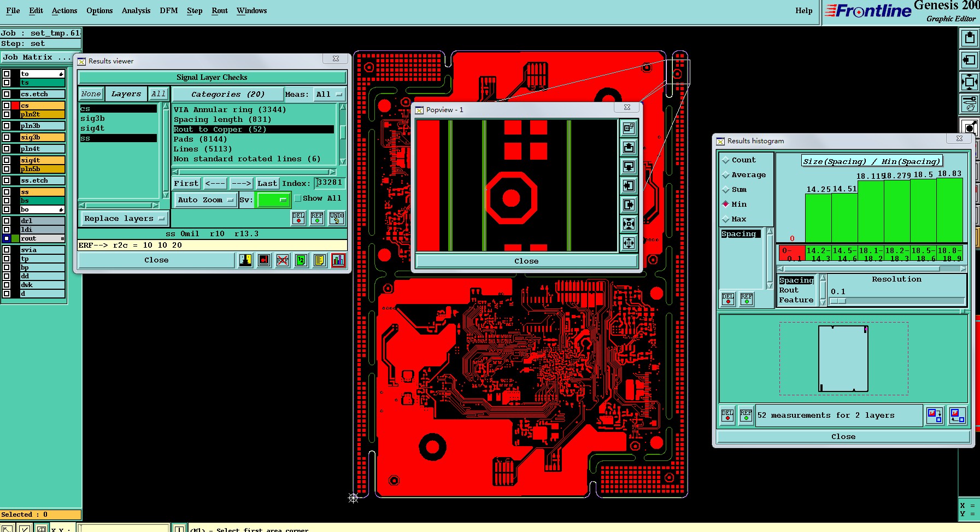Click the REF icon beside 52 measurements text
The width and height of the screenshot is (980, 532).
746,416
